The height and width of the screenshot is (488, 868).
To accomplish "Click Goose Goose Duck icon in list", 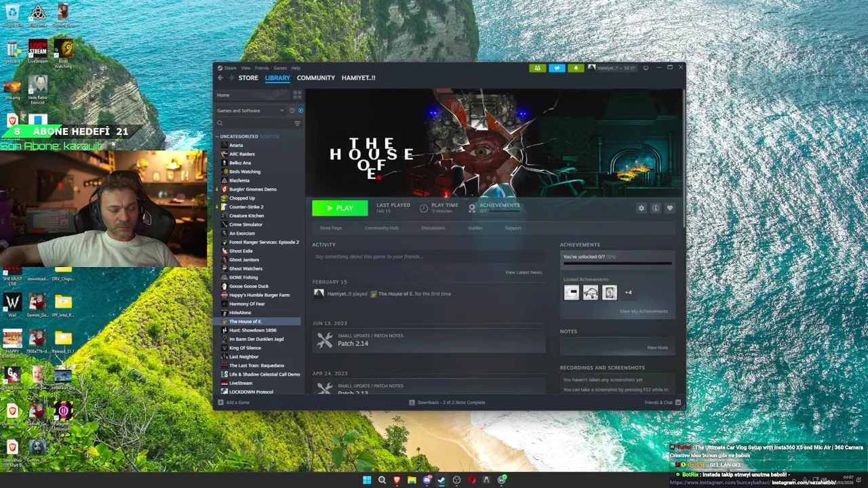I will [224, 286].
